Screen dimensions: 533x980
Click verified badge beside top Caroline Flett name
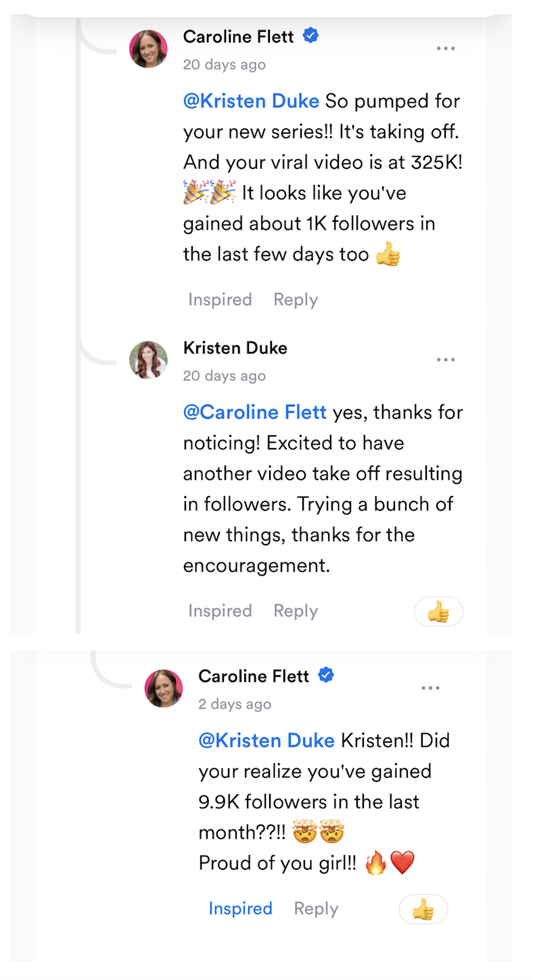tap(310, 36)
